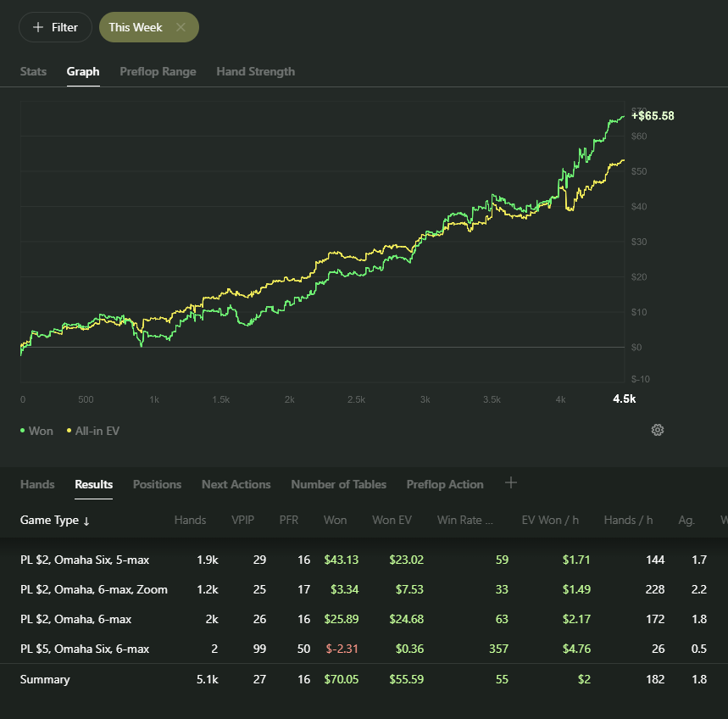
Task: Open the graph settings gear icon
Action: (657, 430)
